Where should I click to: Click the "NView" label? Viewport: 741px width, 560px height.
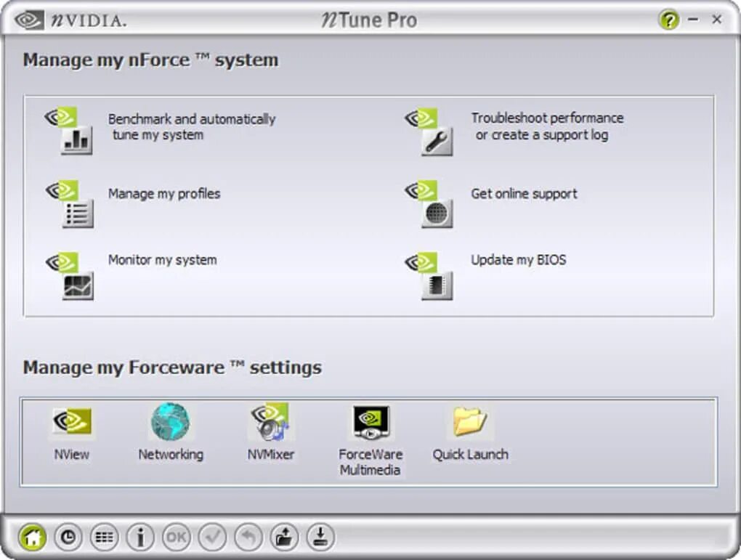(x=71, y=455)
